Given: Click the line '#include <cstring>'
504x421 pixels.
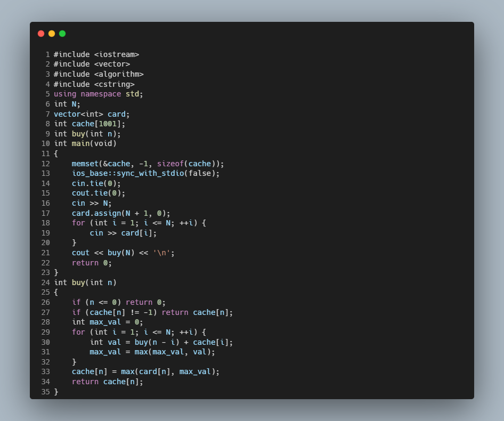Looking at the screenshot, I should (x=94, y=84).
